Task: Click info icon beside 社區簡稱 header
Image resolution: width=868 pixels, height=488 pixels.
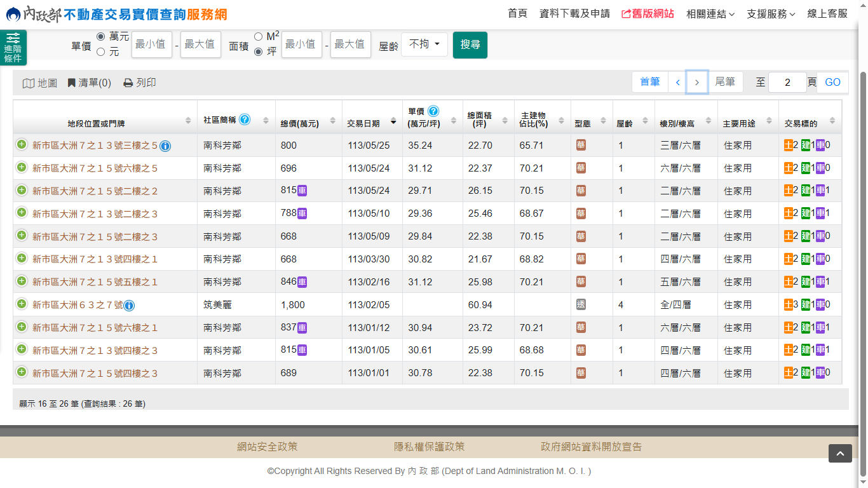Action: click(245, 119)
